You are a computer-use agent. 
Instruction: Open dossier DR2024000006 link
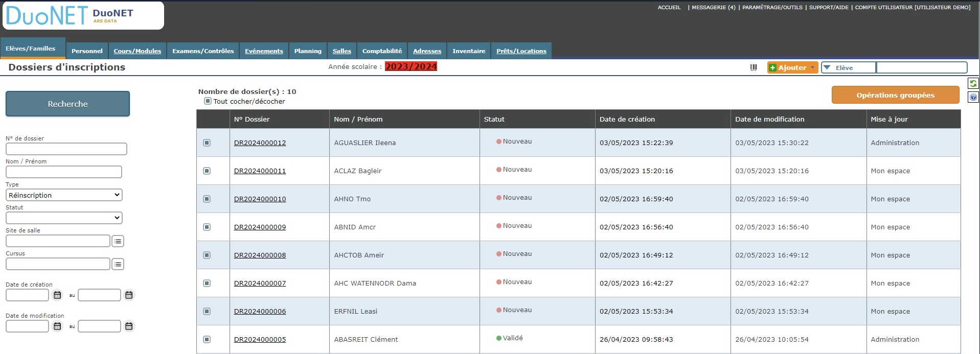(260, 311)
